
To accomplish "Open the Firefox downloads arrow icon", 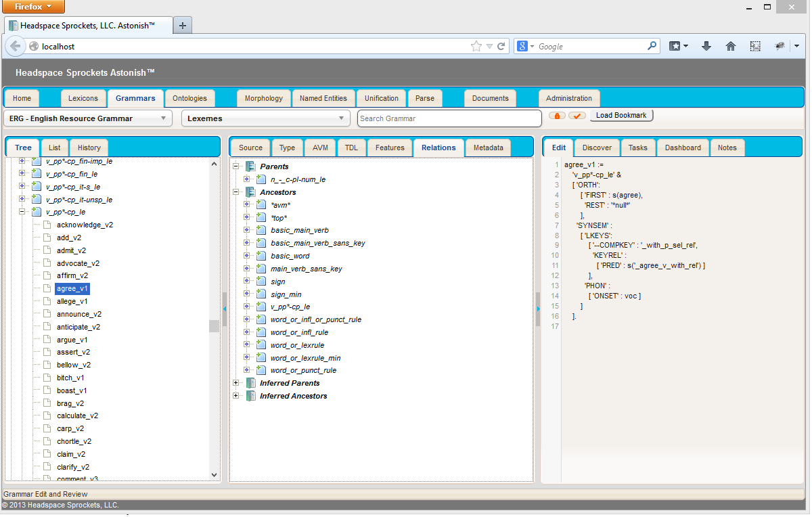I will pyautogui.click(x=706, y=46).
